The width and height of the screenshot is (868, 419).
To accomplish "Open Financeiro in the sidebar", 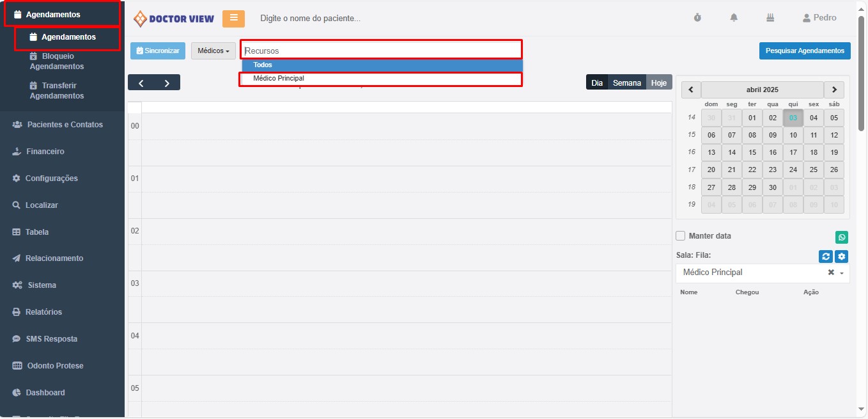I will pos(45,152).
